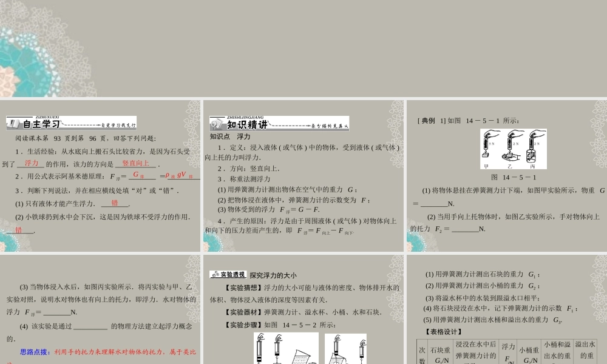Click formula F浮＝G－F line
This screenshot has width=607, height=364.
[x=269, y=210]
